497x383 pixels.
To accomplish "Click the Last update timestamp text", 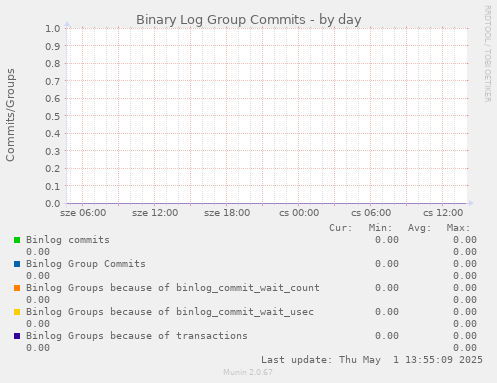I will (x=372, y=360).
